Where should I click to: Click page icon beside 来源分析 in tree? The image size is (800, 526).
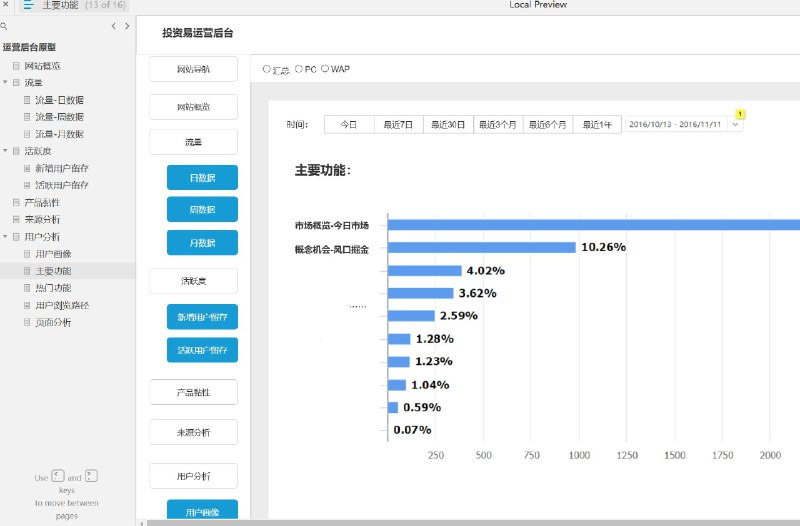coord(16,219)
